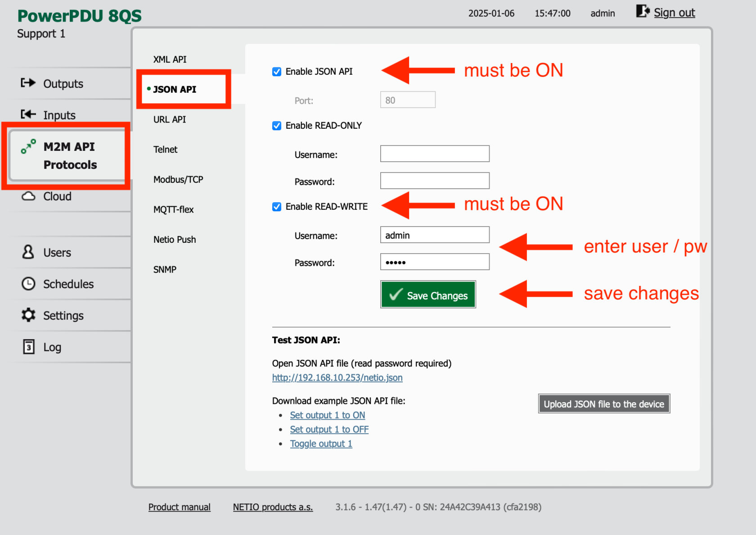Viewport: 756px width, 535px height.
Task: Click the firmware version and serial text
Action: click(438, 507)
